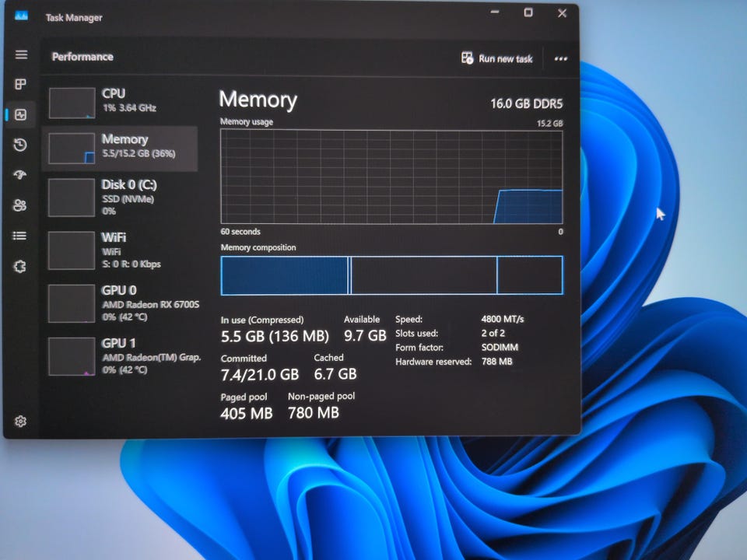747x560 pixels.
Task: Open the Processes page icon
Action: click(x=20, y=84)
